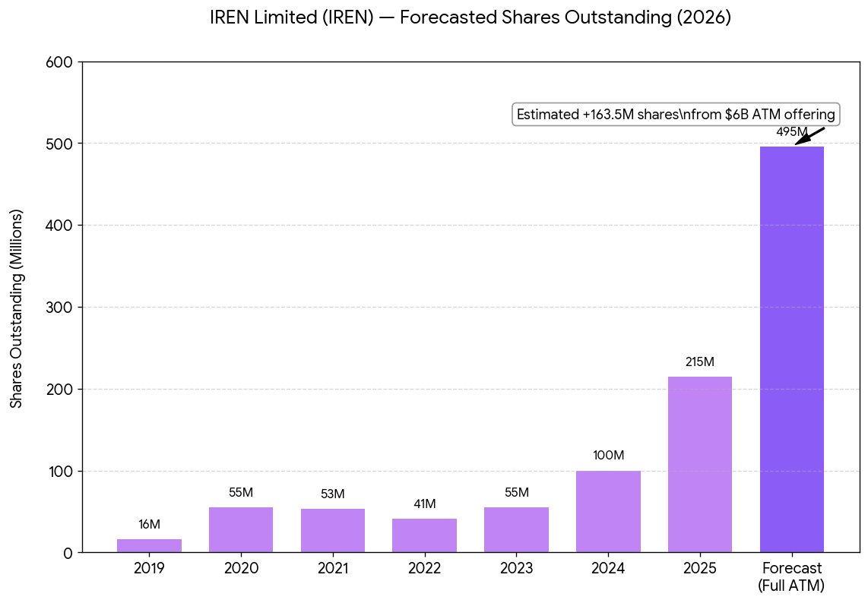868x603 pixels.
Task: Click the 2020 x-axis tick label
Action: click(241, 568)
